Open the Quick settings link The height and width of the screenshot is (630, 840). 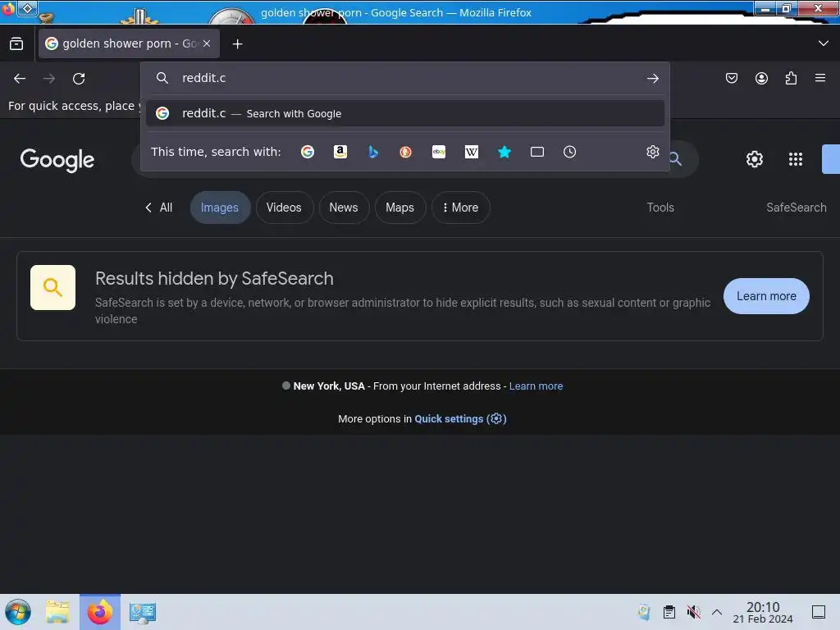(x=460, y=419)
